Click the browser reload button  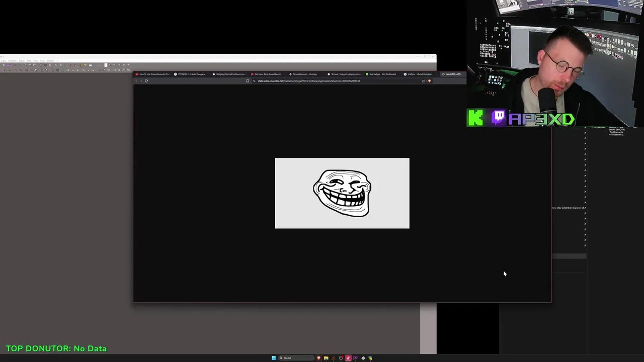point(146,80)
